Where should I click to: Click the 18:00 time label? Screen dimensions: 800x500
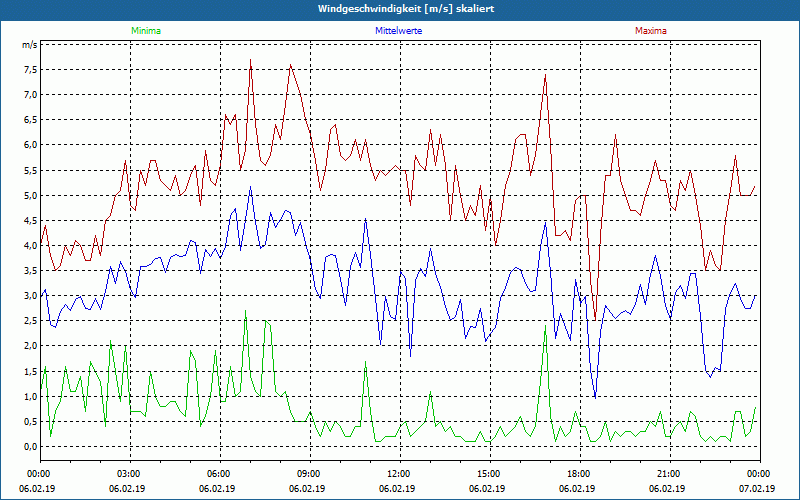coord(580,474)
